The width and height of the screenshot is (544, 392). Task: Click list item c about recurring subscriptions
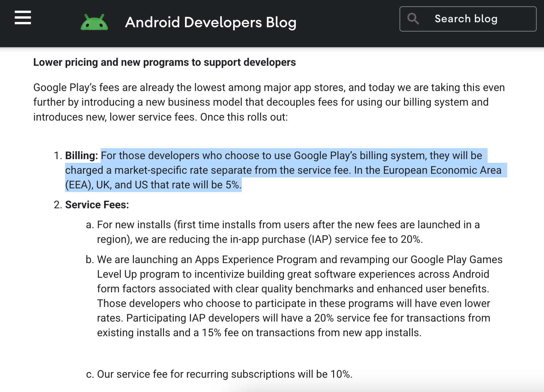pos(225,374)
